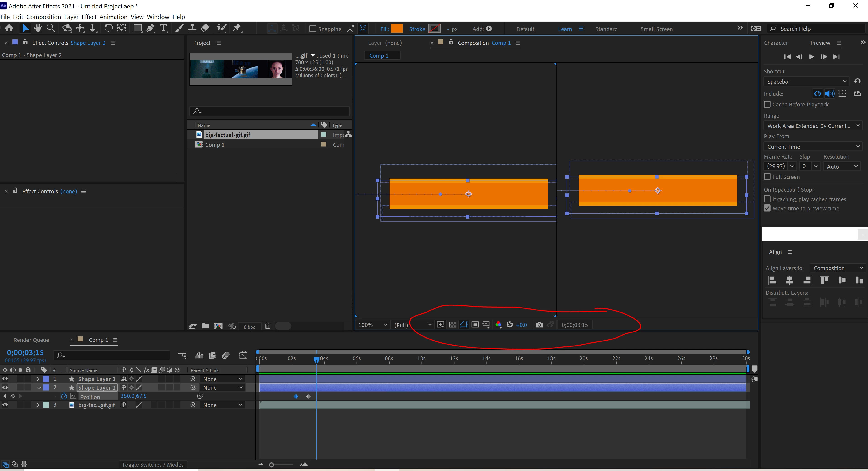Screen dimensions: 868x471
Task: Enable the Snapping checkbox
Action: [x=313, y=29]
